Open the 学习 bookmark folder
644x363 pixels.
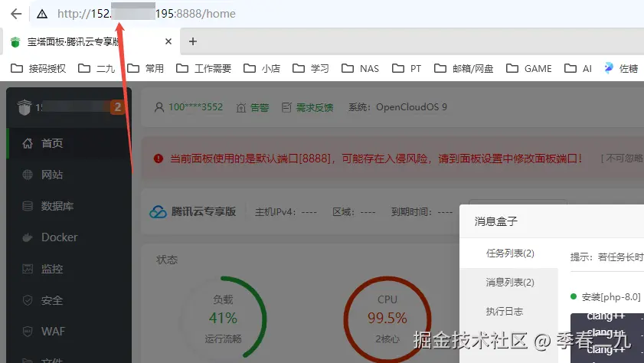tap(311, 69)
